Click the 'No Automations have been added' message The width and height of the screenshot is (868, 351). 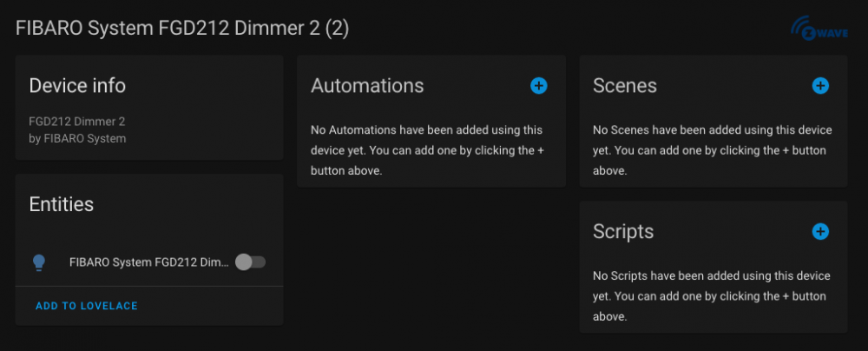point(430,150)
